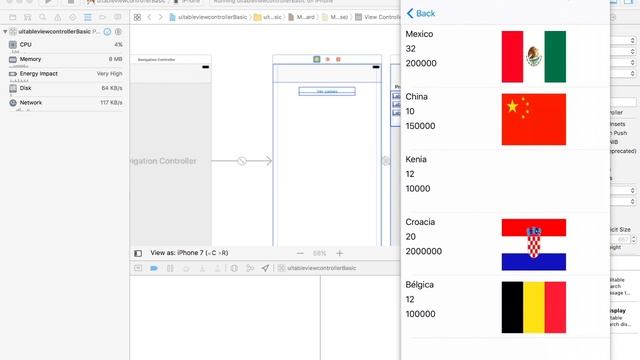This screenshot has width=640, height=360.
Task: Zoom in the storyboard canvas
Action: 340,253
